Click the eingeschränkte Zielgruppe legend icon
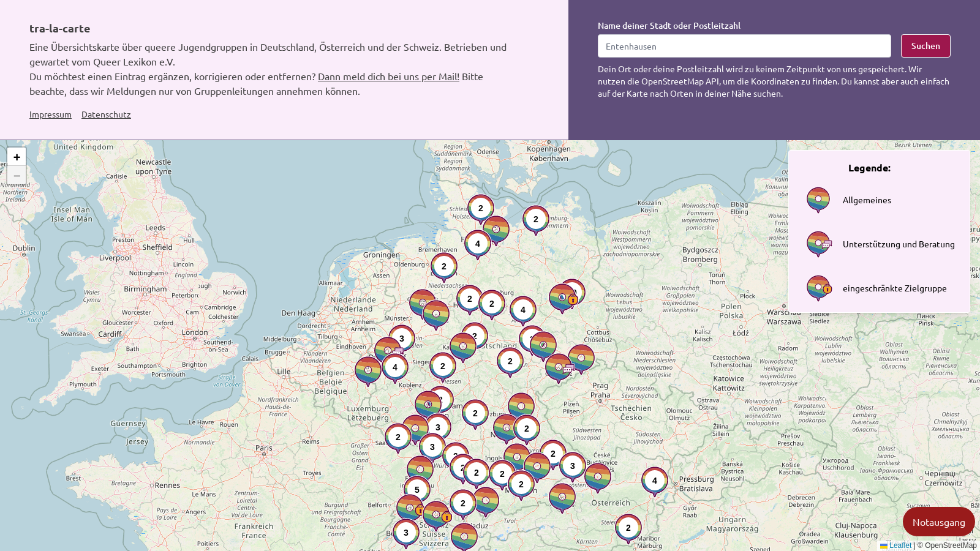This screenshot has height=551, width=980. pyautogui.click(x=819, y=288)
